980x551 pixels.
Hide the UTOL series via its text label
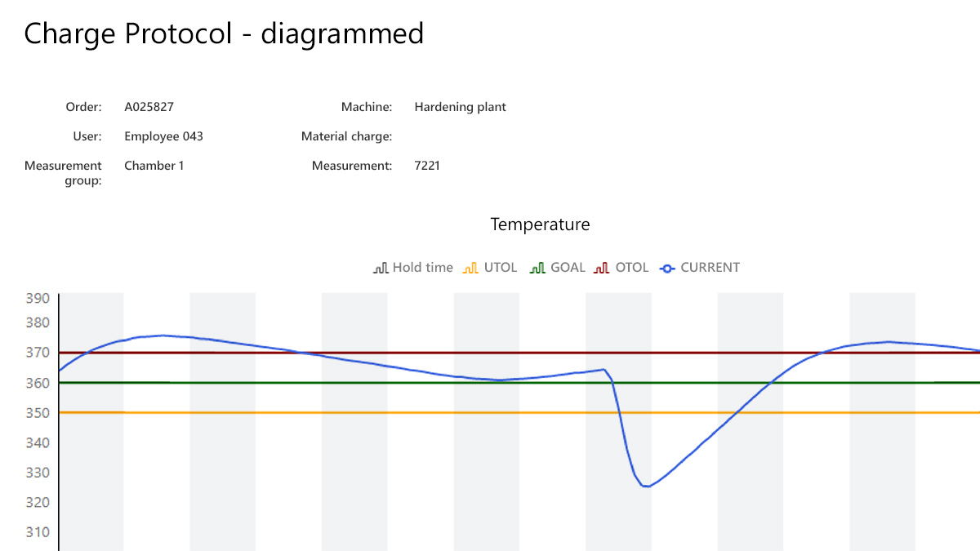(x=501, y=267)
